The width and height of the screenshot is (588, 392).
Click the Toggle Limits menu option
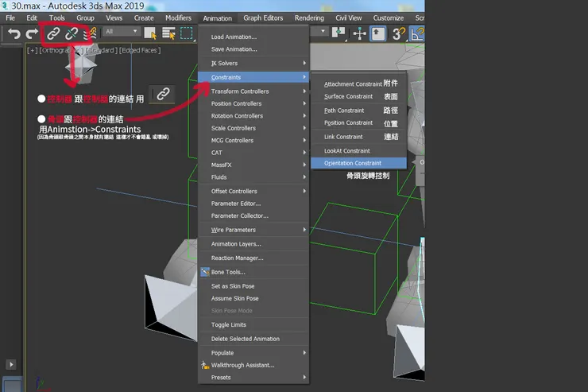229,324
